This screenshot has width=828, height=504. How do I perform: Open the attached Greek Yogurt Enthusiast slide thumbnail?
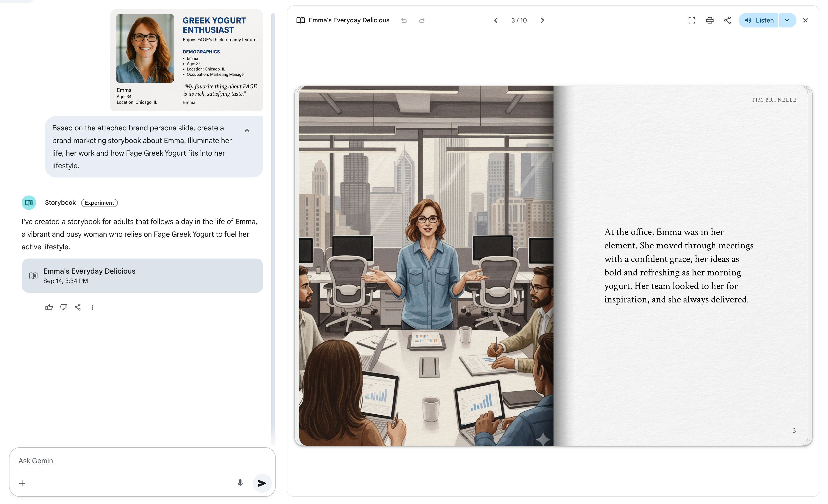187,60
